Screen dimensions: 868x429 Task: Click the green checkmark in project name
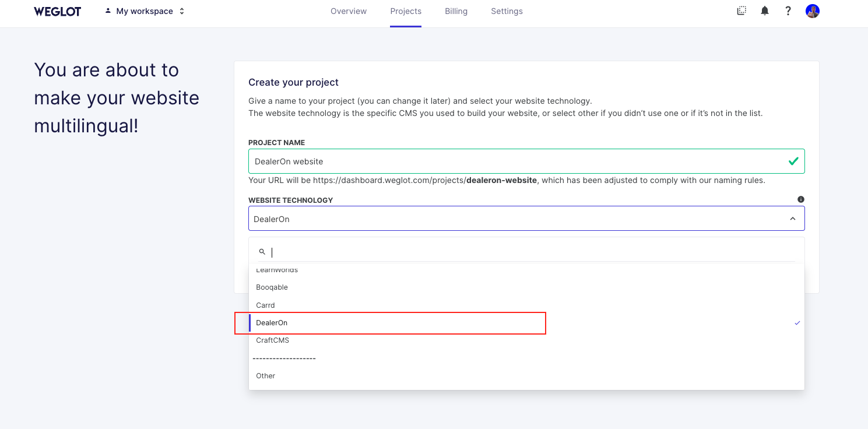point(793,161)
